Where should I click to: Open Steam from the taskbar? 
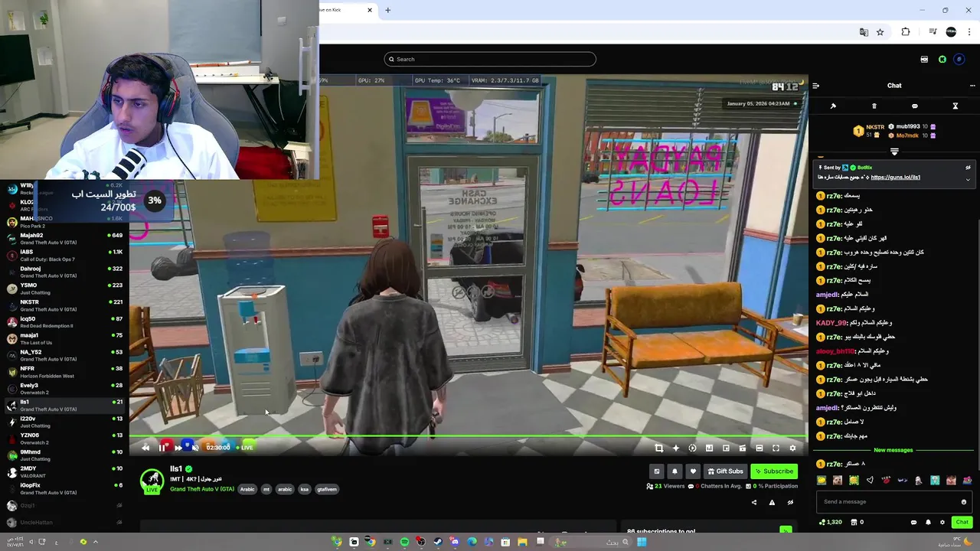click(x=438, y=542)
